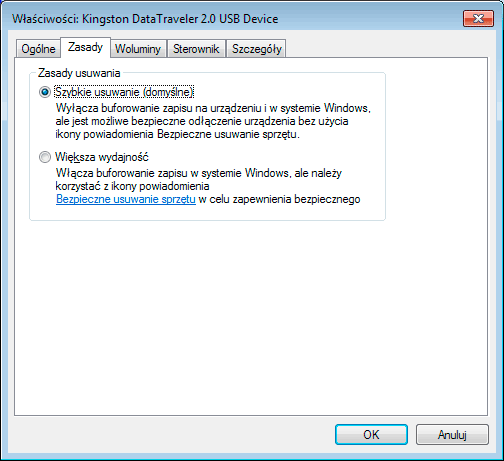504x461 pixels.
Task: Click the window title 'Właściwości: Kingston DataTraveler'
Action: (145, 19)
